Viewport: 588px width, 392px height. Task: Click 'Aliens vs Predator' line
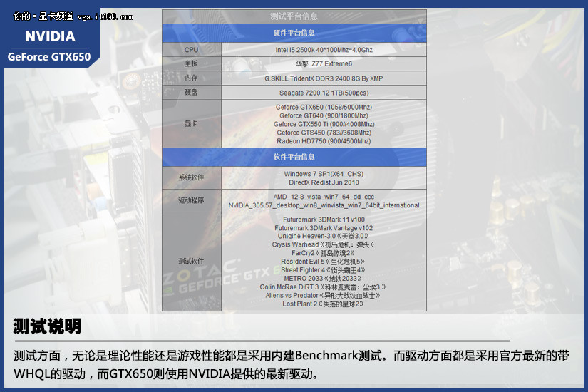[x=323, y=296]
